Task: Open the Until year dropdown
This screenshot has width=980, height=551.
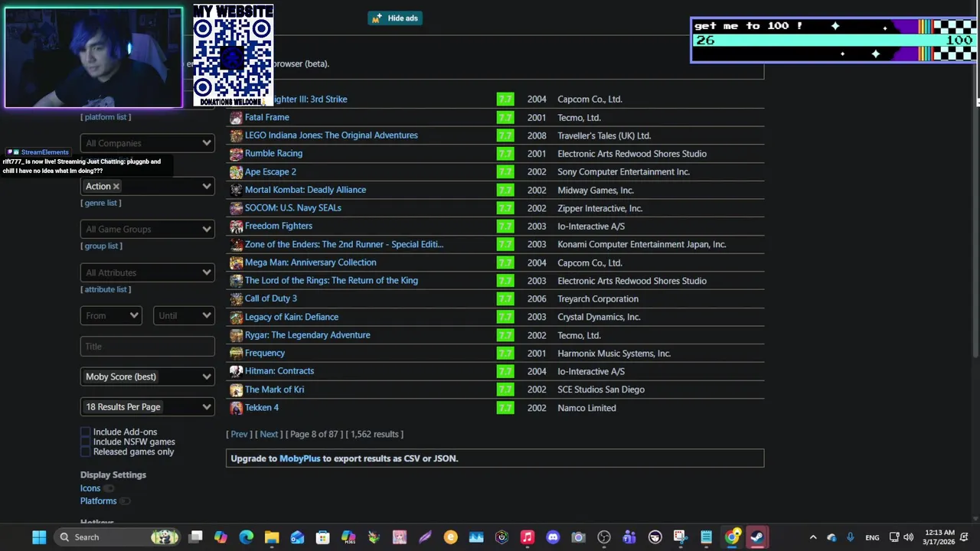Action: point(184,315)
